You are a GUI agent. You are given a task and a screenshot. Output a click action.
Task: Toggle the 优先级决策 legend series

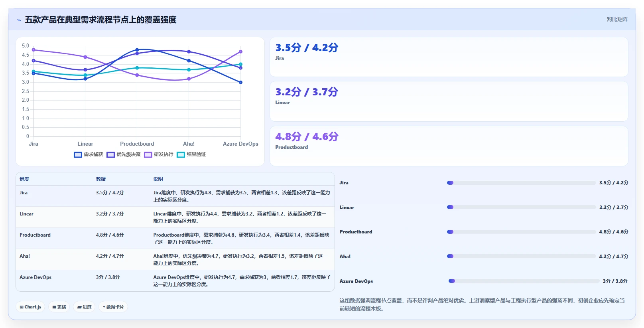click(x=124, y=154)
